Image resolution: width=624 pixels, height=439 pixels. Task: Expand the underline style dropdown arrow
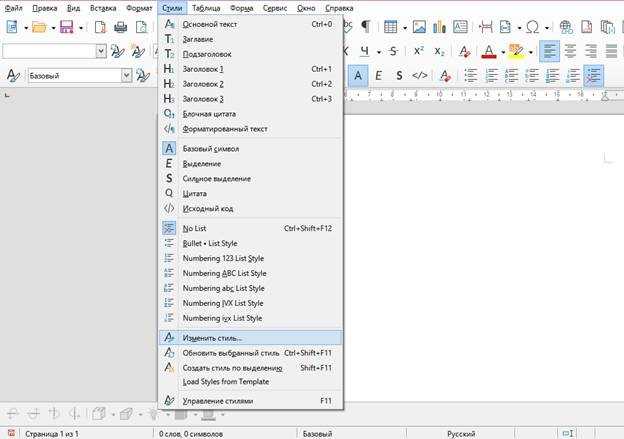pyautogui.click(x=378, y=52)
